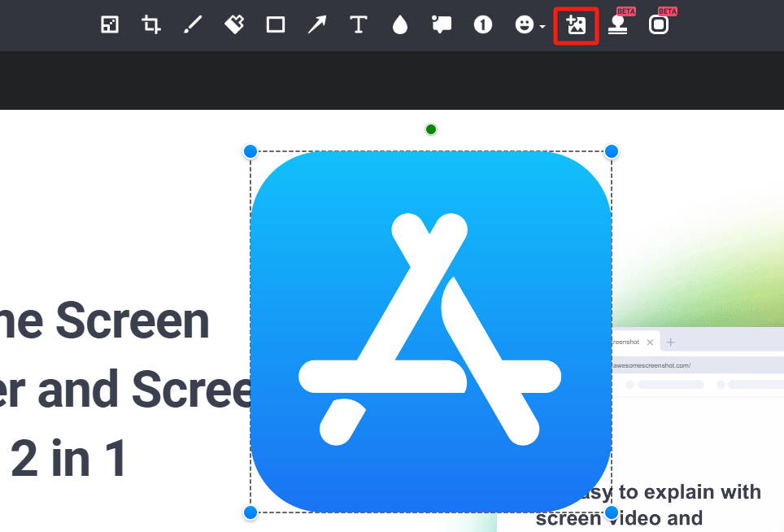784x532 pixels.
Task: Click the Screenshot tab in background image
Action: tap(626, 342)
